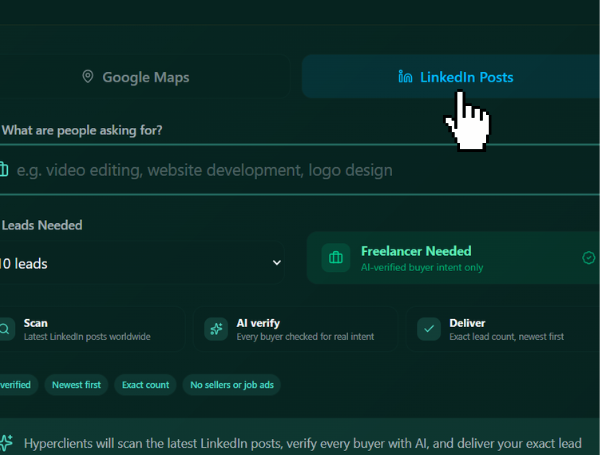600x459 pixels.
Task: Click the Newest first chip
Action: 76,385
